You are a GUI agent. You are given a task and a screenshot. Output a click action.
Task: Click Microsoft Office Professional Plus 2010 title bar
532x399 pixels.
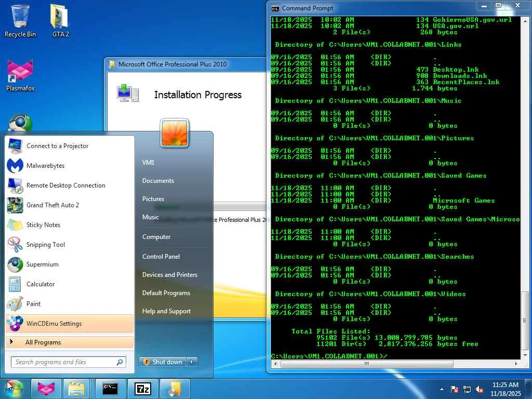186,64
